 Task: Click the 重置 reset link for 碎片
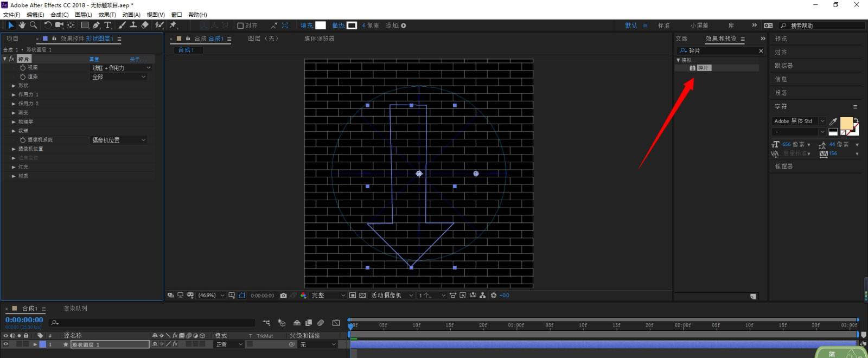(x=94, y=59)
